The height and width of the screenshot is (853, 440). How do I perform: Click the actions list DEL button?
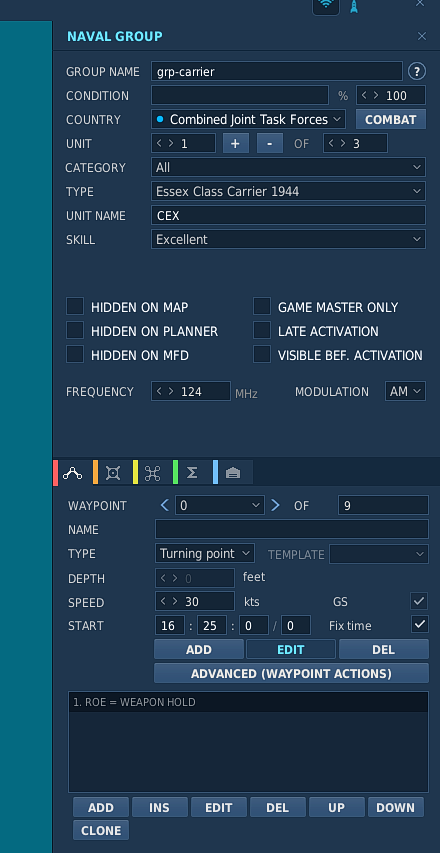277,807
